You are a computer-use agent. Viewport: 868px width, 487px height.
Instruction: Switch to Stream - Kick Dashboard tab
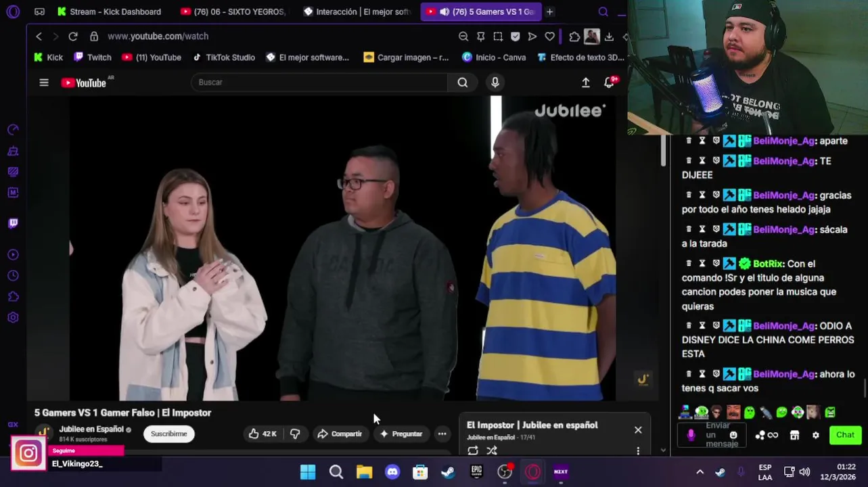(109, 11)
